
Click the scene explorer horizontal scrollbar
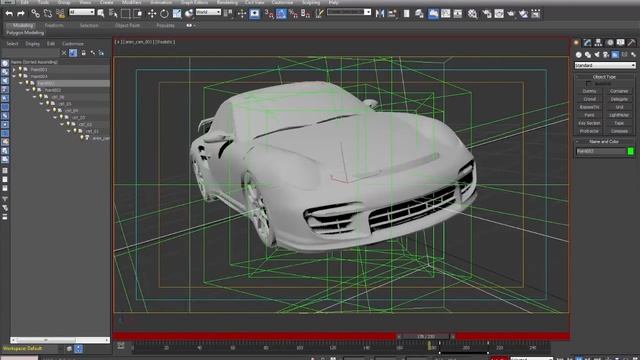pyautogui.click(x=60, y=340)
